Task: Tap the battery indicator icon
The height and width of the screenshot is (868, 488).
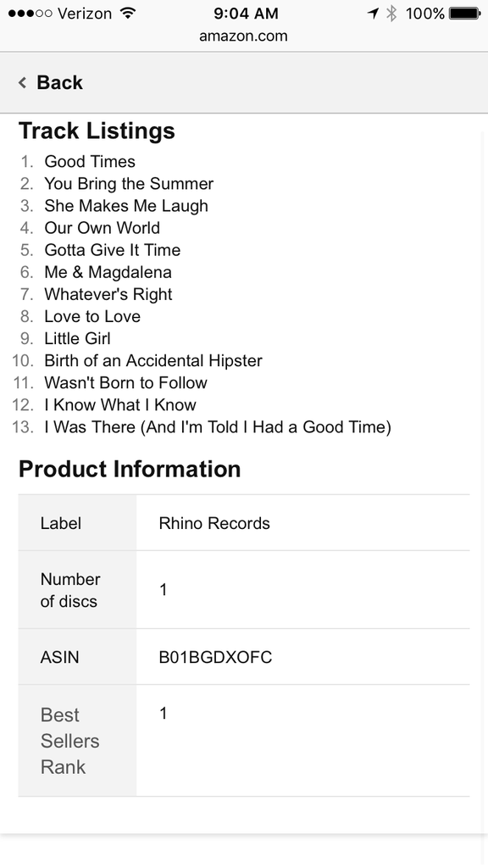Action: pos(465,14)
